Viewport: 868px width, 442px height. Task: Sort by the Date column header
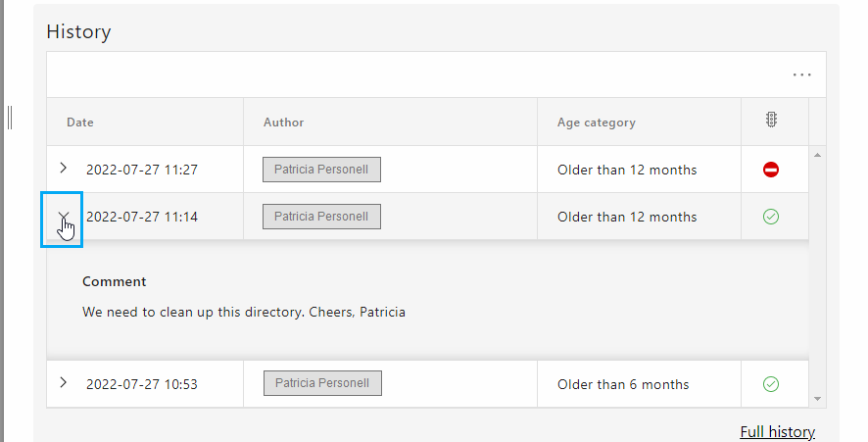[79, 123]
